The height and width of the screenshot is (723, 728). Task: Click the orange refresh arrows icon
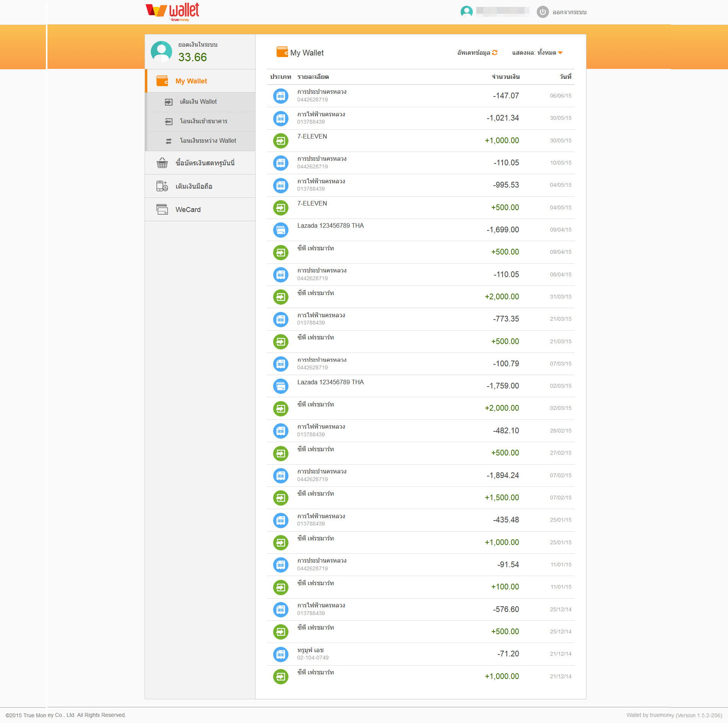pos(495,53)
